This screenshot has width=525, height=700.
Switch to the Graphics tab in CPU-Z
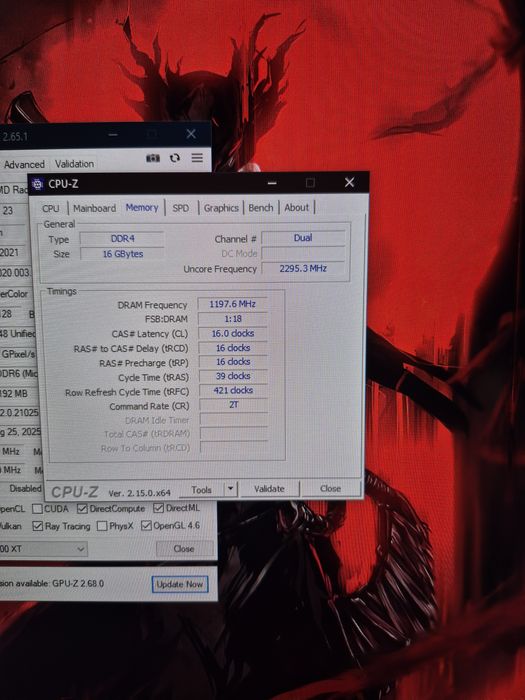click(221, 208)
